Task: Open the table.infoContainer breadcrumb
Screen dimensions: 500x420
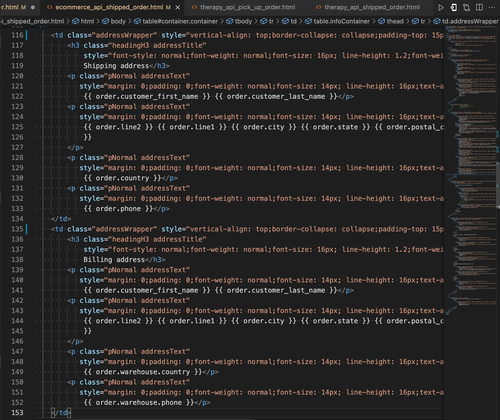Action: click(337, 21)
